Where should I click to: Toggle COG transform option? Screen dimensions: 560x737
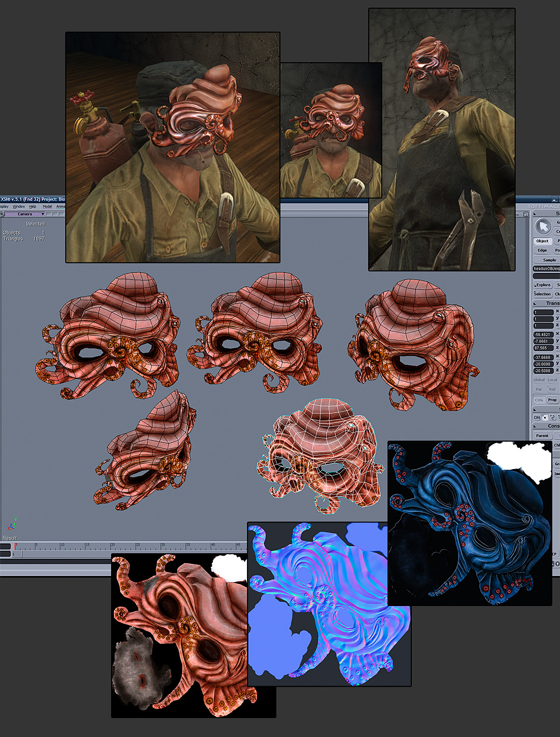click(539, 400)
